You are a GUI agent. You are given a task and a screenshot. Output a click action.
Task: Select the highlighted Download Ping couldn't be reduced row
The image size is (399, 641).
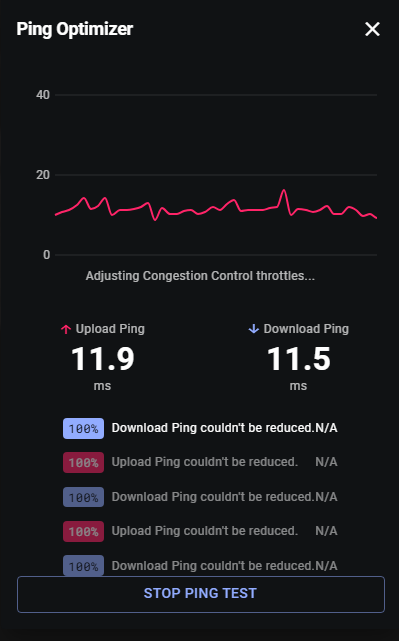coord(200,428)
